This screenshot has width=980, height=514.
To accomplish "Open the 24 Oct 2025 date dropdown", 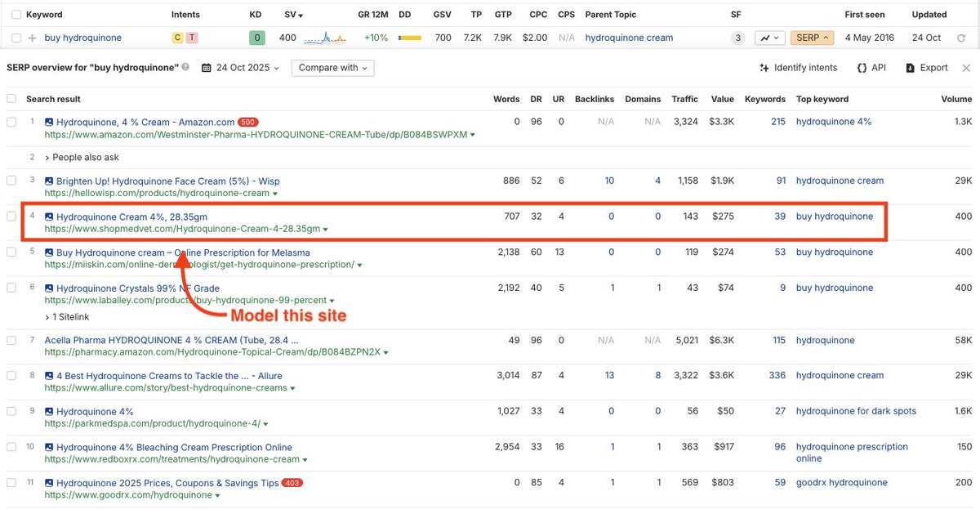I will 240,68.
